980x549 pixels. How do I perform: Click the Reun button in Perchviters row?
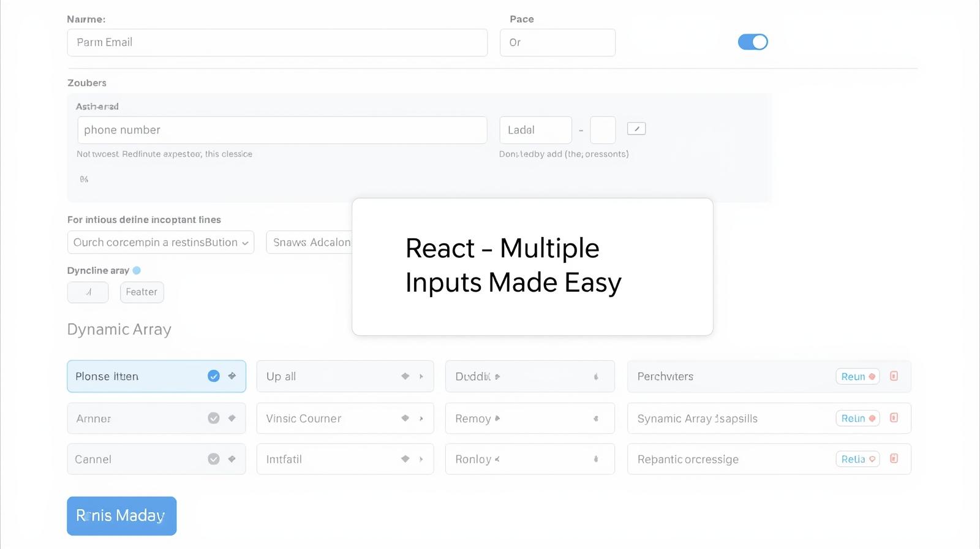[857, 376]
